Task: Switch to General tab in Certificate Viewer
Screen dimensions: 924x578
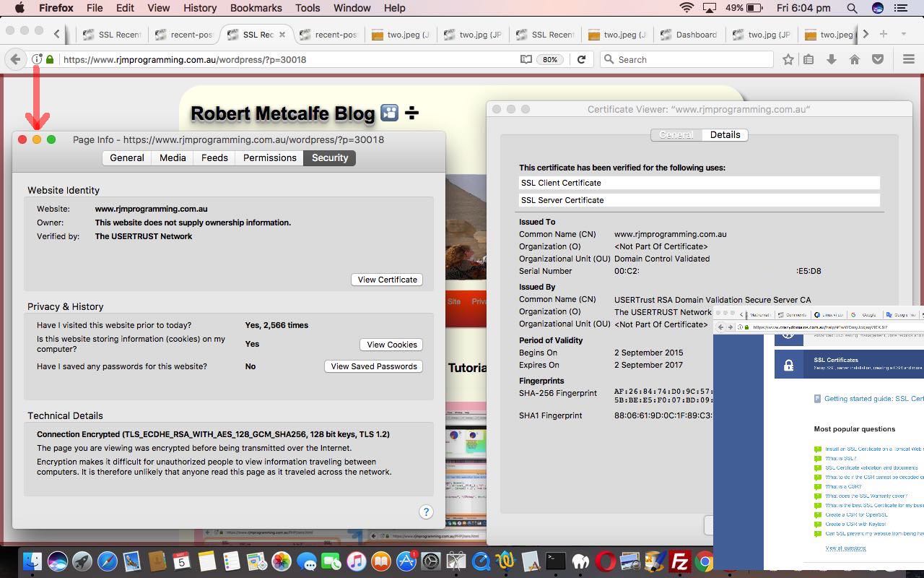Action: pyautogui.click(x=676, y=134)
